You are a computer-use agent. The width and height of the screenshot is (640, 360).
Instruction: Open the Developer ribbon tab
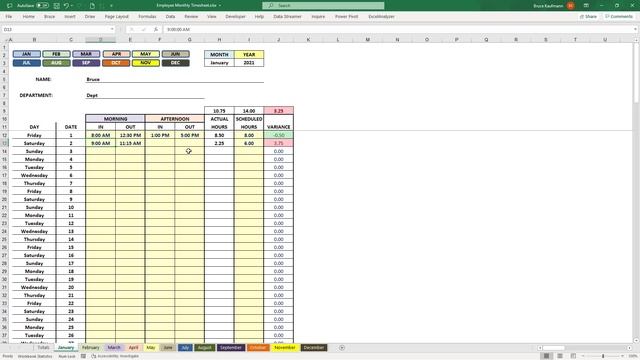pos(236,17)
